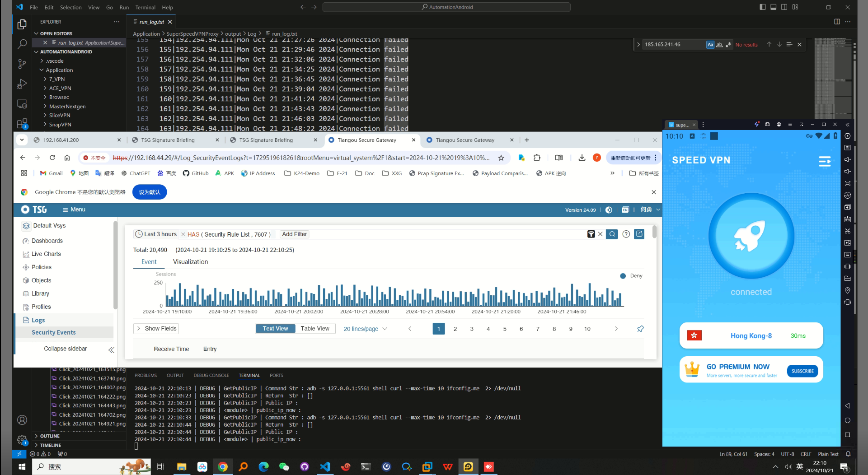Viewport: 868px width, 475px height.
Task: Expand the SnapVPN folder in explorer
Action: pyautogui.click(x=60, y=125)
